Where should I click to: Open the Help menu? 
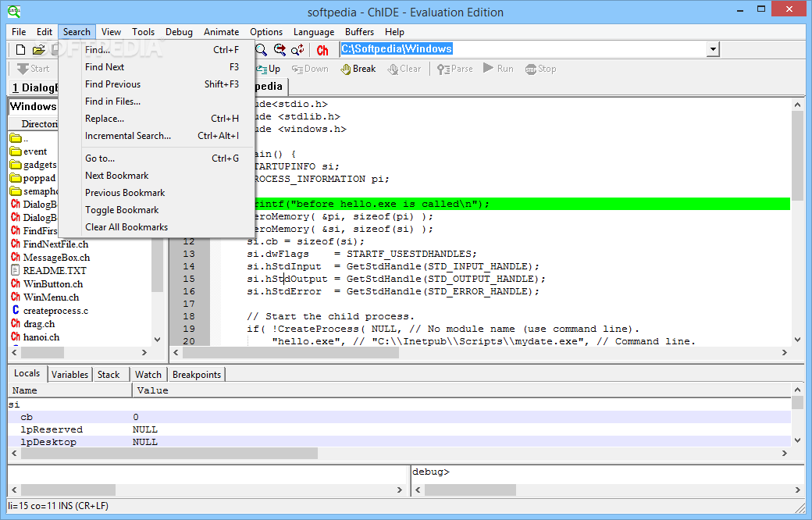coord(394,31)
